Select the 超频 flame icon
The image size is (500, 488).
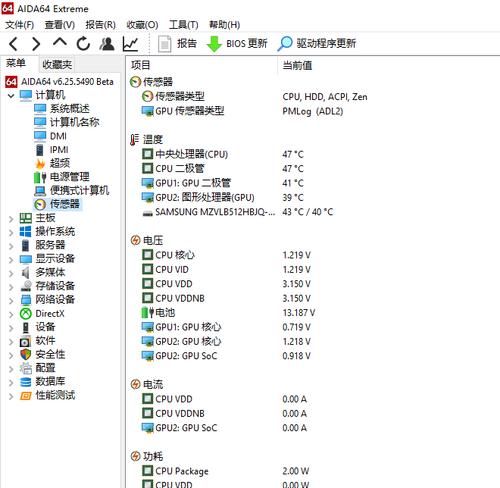(x=40, y=163)
